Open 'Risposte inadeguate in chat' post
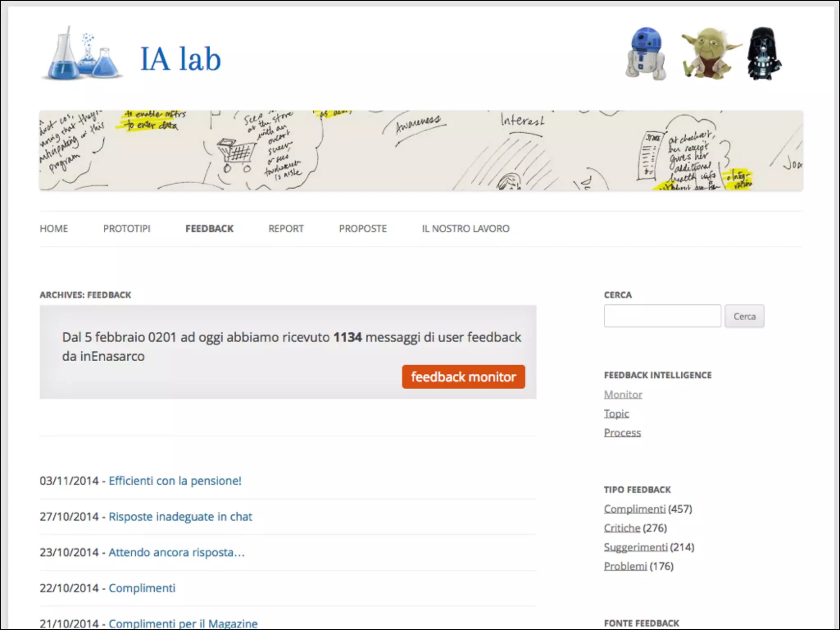This screenshot has height=630, width=840. point(180,517)
